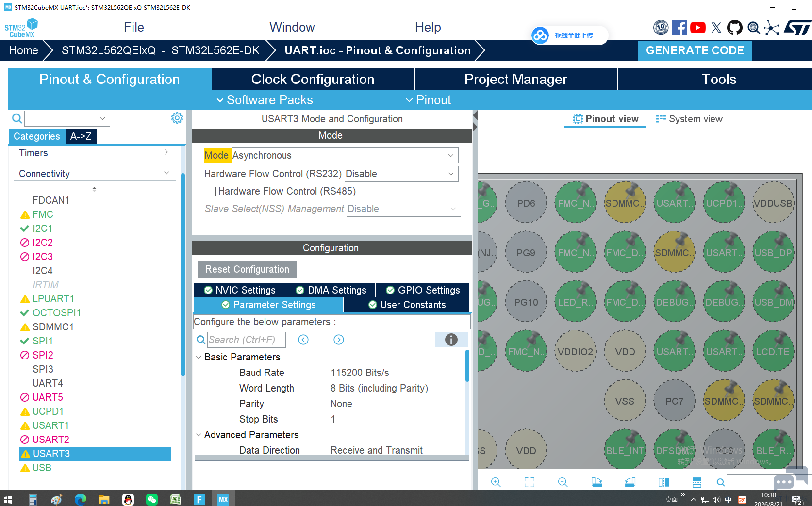This screenshot has width=812, height=506.
Task: Open the X social icon
Action: pyautogui.click(x=716, y=28)
